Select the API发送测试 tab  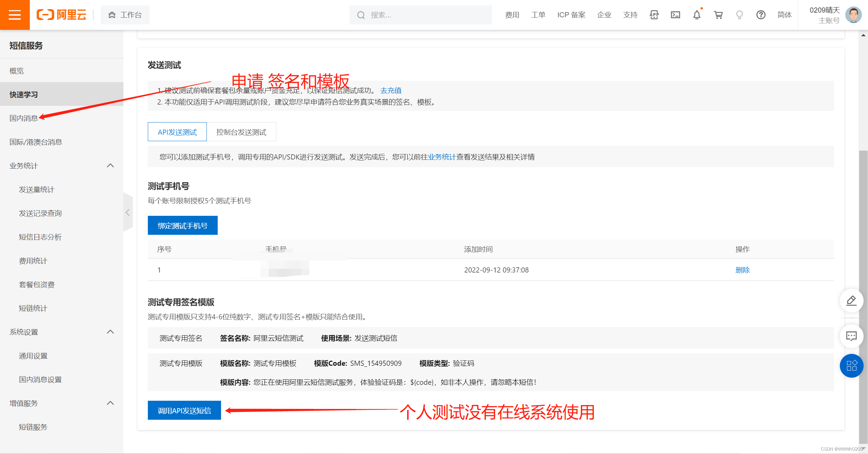[177, 132]
